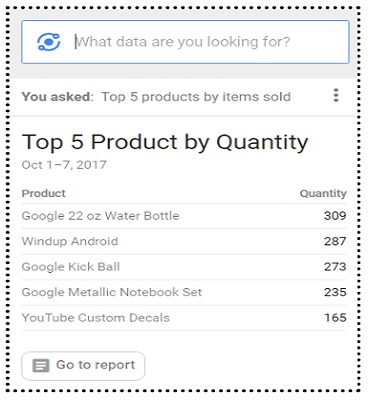Click the quantity value 273
Image resolution: width=369 pixels, height=400 pixels.
[x=335, y=267]
